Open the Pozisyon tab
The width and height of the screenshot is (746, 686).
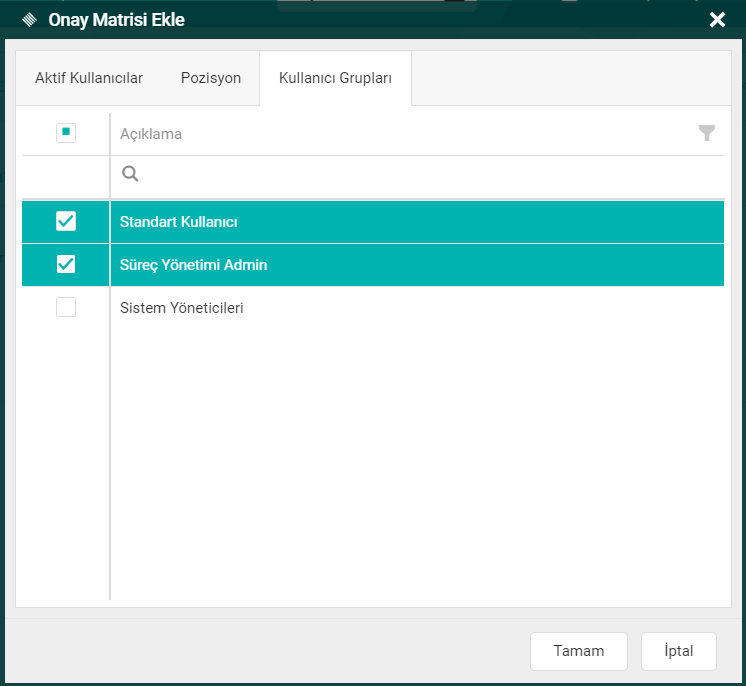pos(211,78)
